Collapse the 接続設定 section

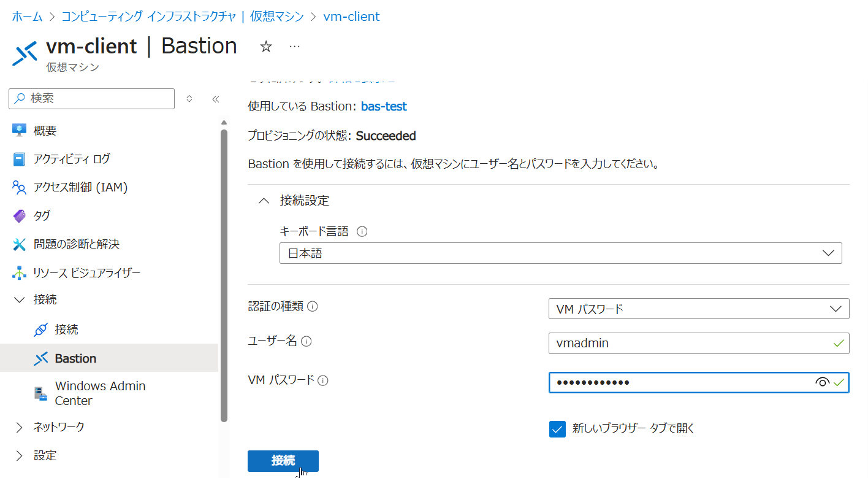tap(264, 201)
